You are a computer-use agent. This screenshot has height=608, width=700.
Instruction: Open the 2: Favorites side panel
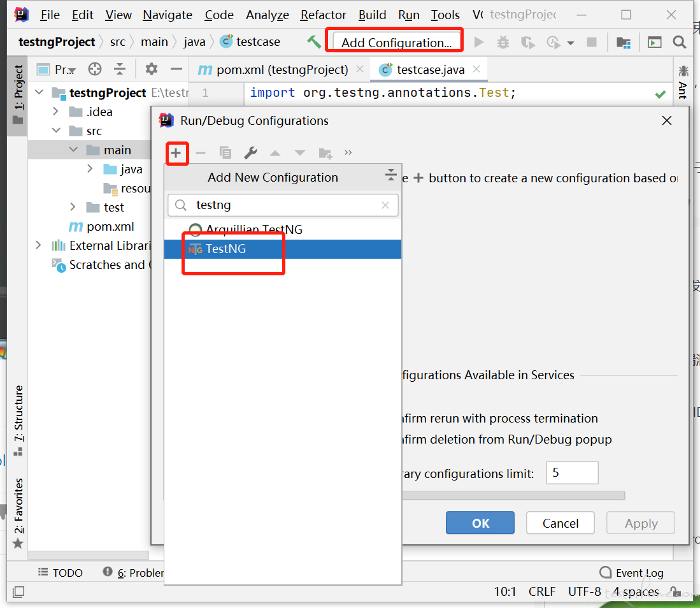coord(18,513)
